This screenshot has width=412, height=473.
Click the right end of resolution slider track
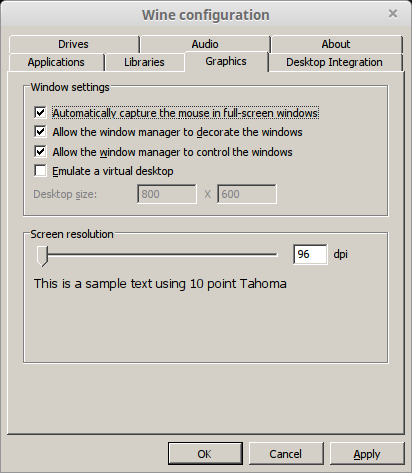(275, 255)
